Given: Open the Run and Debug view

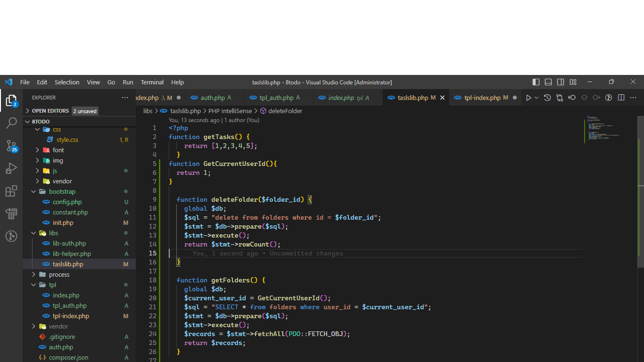Looking at the screenshot, I should (11, 168).
